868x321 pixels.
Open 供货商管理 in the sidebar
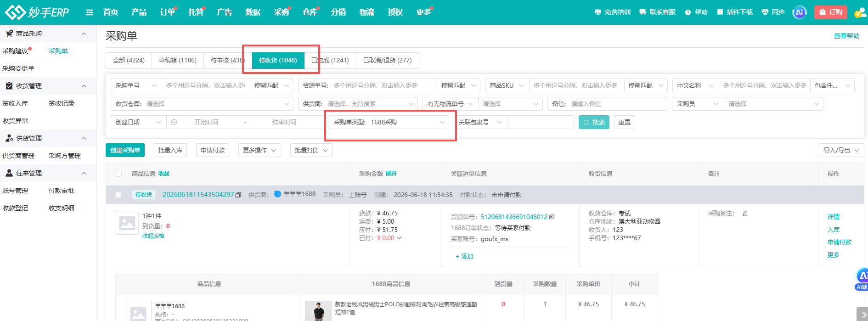(18, 156)
